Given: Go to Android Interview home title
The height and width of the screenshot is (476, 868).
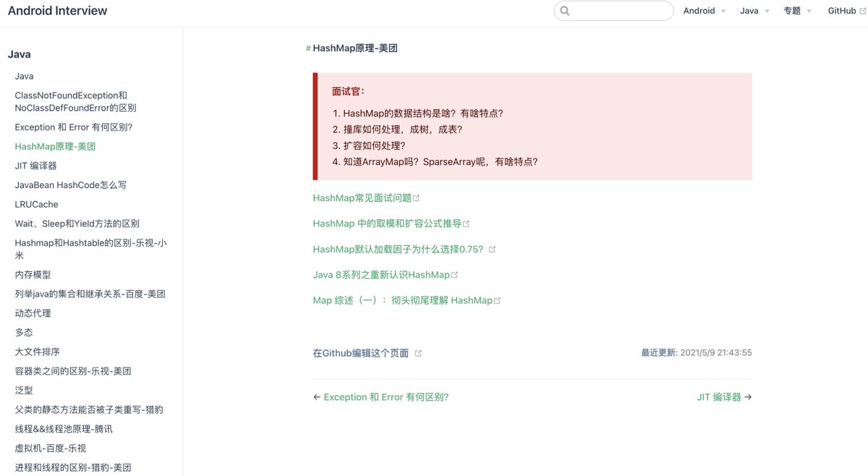Looking at the screenshot, I should pyautogui.click(x=57, y=11).
